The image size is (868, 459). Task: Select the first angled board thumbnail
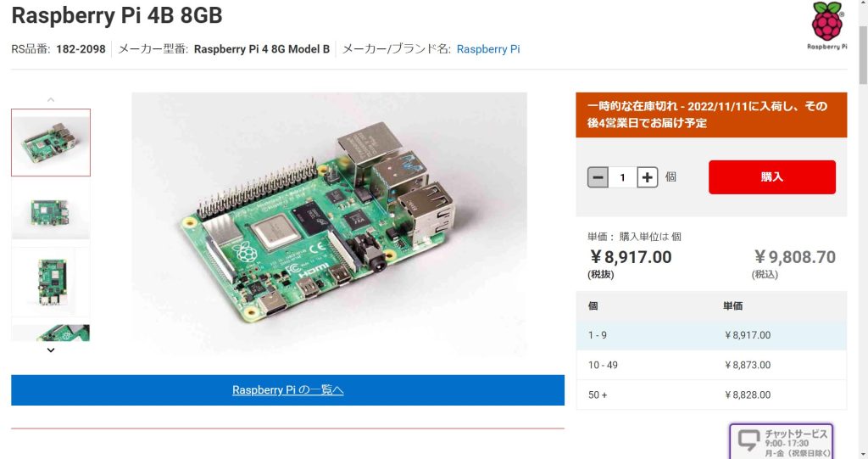click(x=51, y=143)
